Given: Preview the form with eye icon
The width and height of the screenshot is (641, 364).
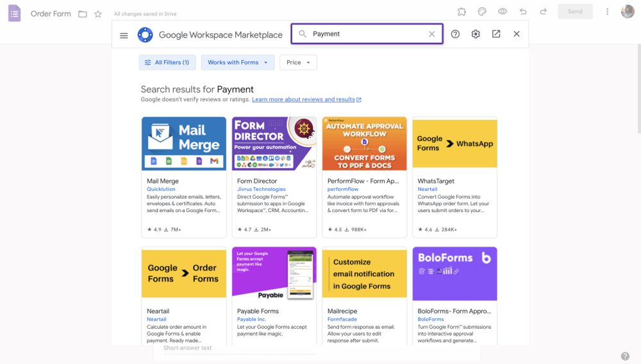Looking at the screenshot, I should pos(503,12).
